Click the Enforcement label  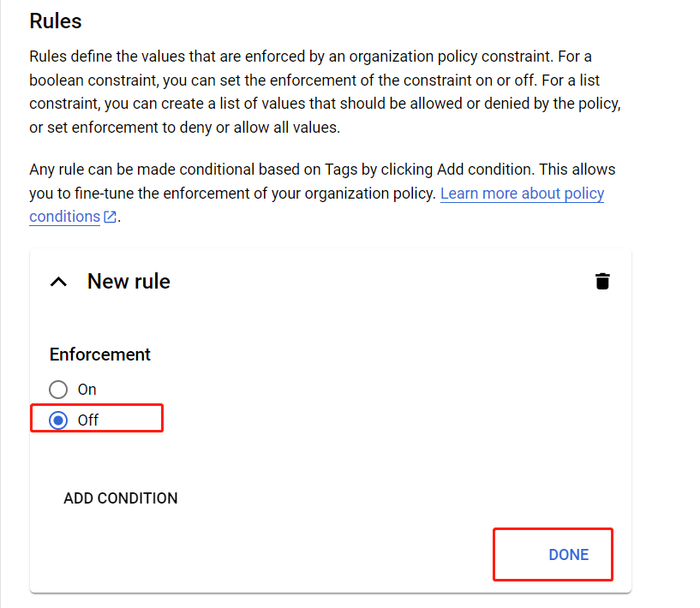click(x=100, y=355)
